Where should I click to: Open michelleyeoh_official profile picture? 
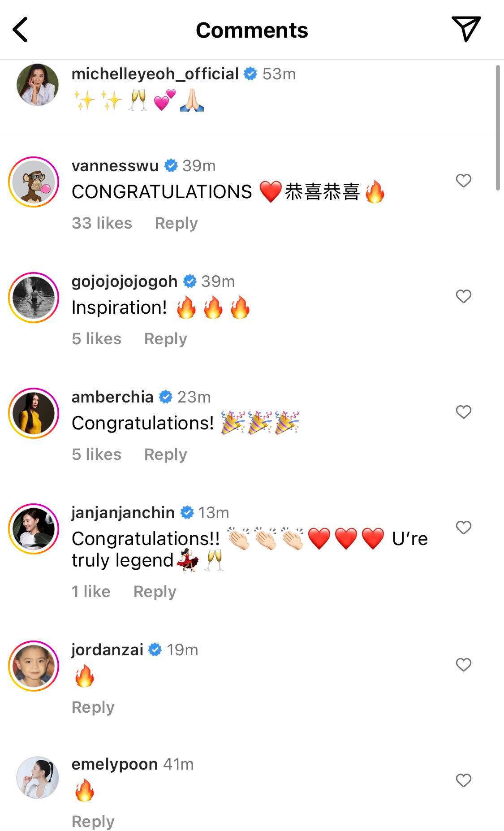(38, 85)
